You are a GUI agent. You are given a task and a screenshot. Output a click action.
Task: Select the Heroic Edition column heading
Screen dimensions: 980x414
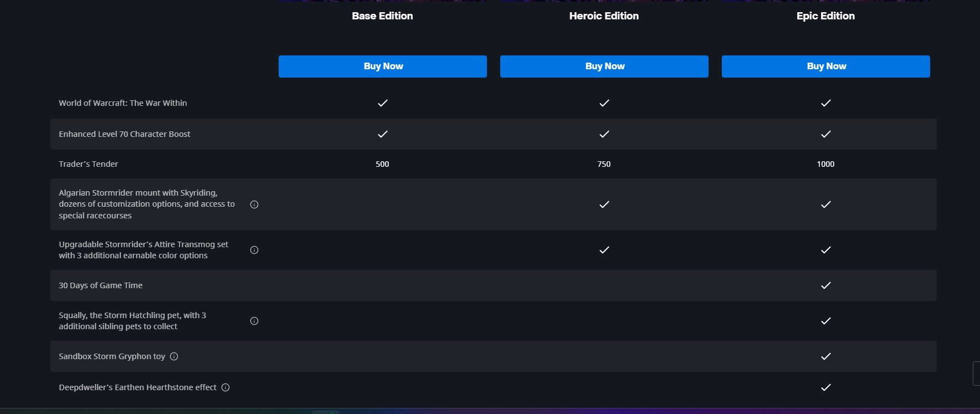[x=604, y=16]
